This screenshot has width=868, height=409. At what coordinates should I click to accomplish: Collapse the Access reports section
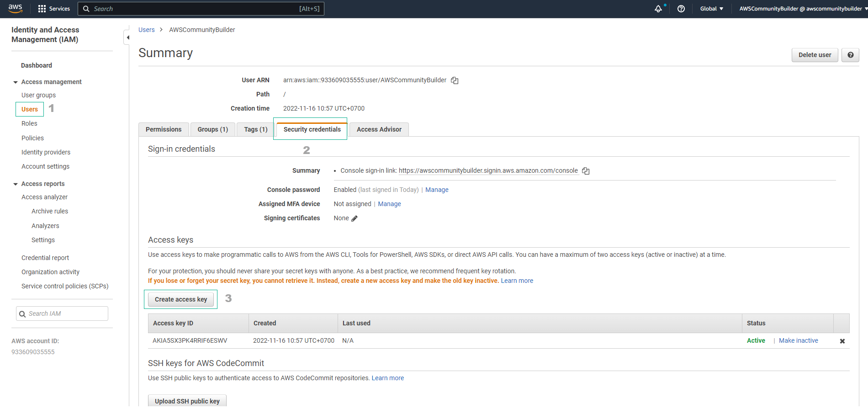click(x=16, y=184)
